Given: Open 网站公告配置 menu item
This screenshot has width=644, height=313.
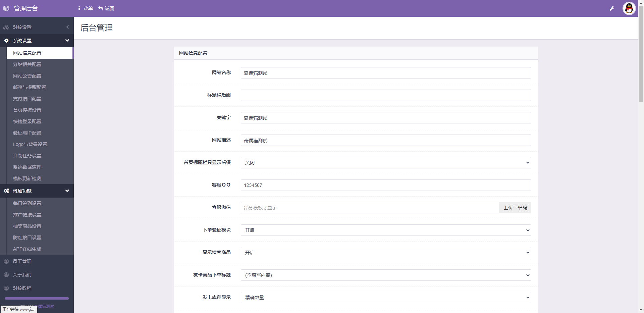Looking at the screenshot, I should (x=40, y=76).
